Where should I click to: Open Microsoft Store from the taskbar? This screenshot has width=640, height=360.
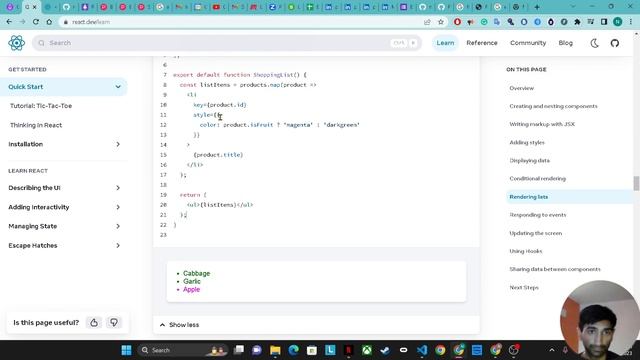[x=312, y=350]
